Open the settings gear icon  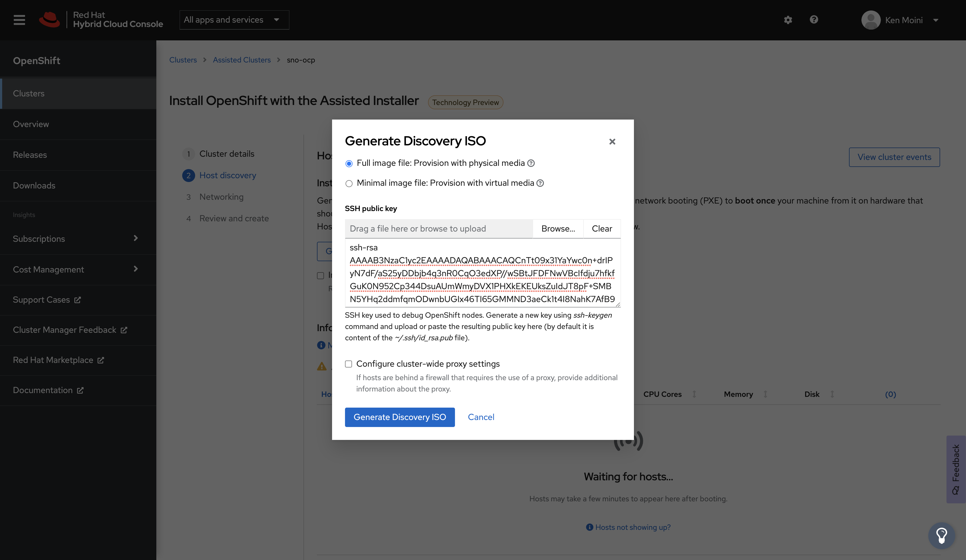pos(788,20)
